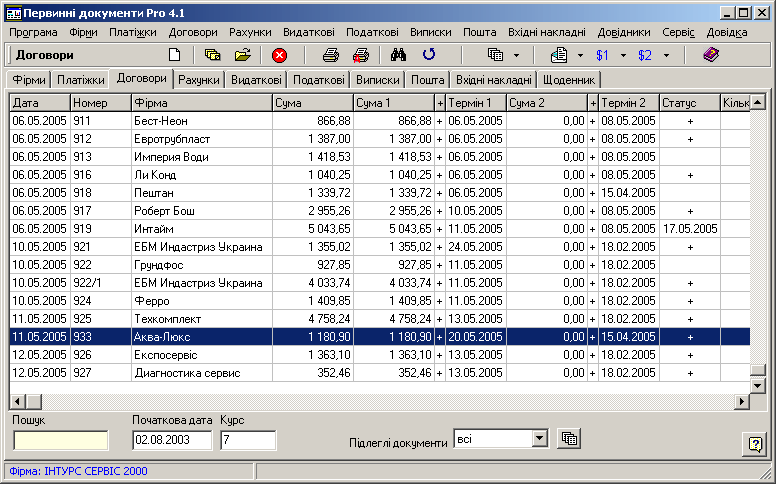Switch to the Податкові tab
Image resolution: width=776 pixels, height=484 pixels.
pyautogui.click(x=319, y=80)
